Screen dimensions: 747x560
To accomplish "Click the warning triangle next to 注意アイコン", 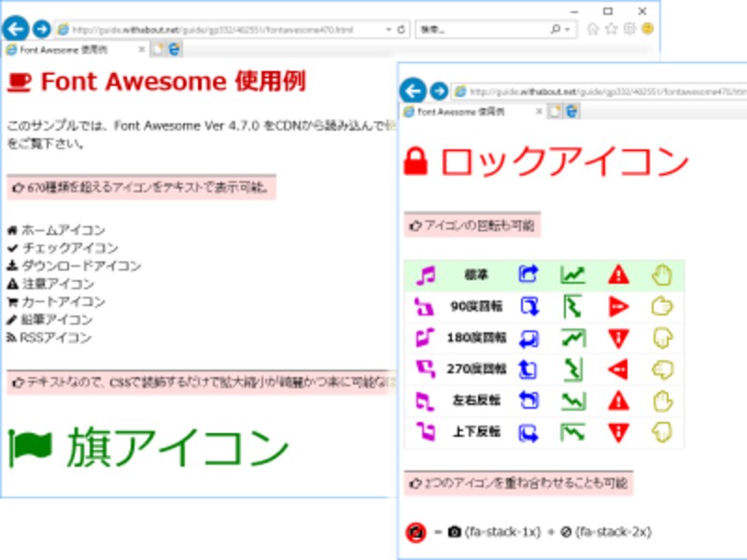I will 13,284.
